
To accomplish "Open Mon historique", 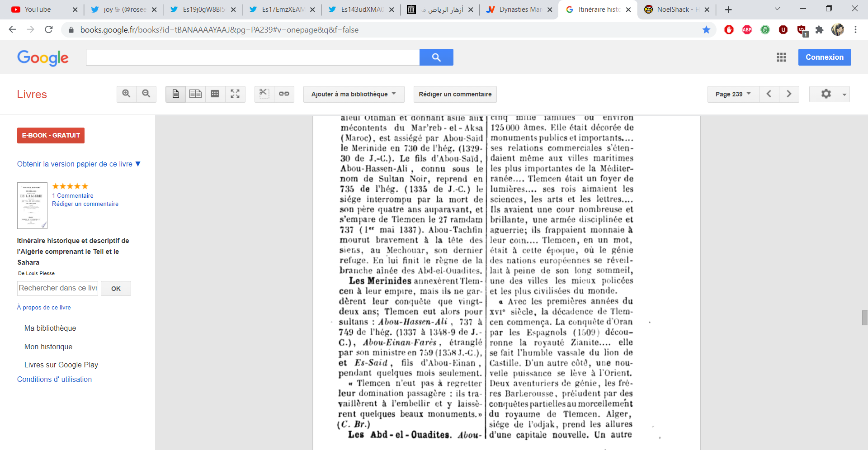I will (x=48, y=347).
